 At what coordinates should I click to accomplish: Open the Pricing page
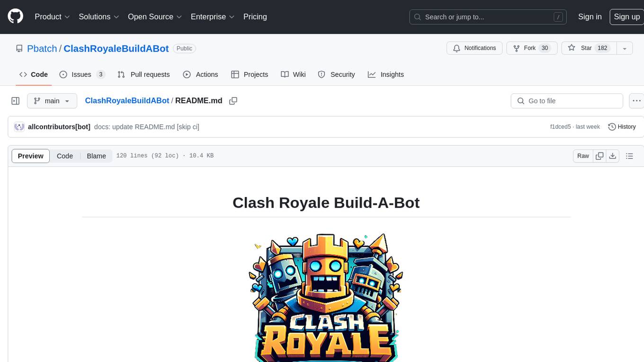pos(255,17)
